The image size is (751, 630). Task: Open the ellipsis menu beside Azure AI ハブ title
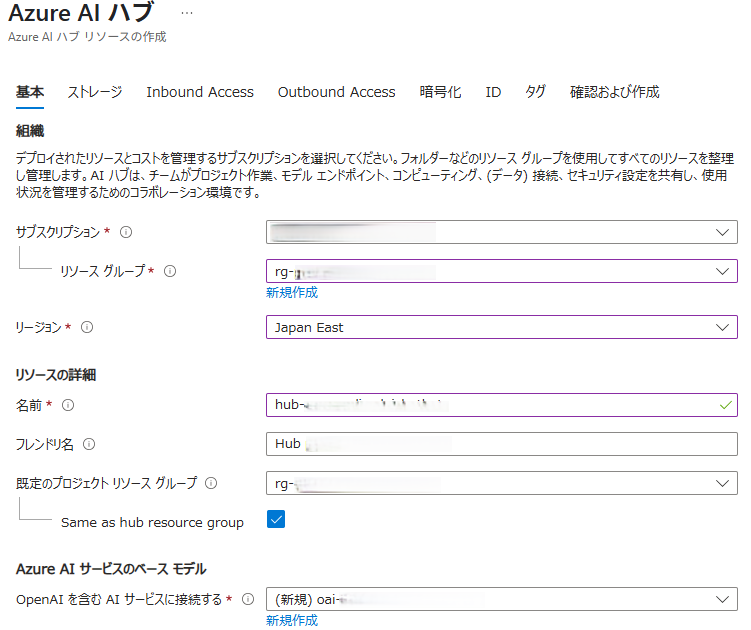pyautogui.click(x=187, y=13)
